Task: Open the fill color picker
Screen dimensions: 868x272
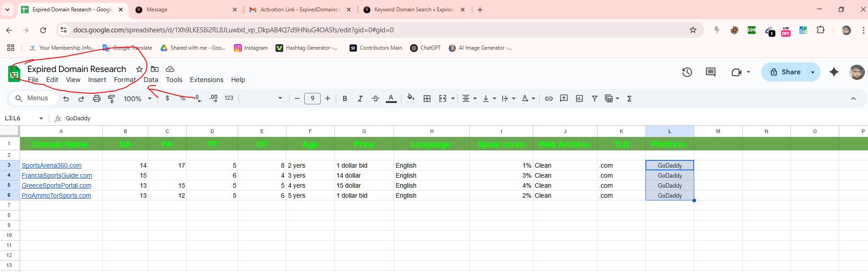Action: tap(411, 98)
